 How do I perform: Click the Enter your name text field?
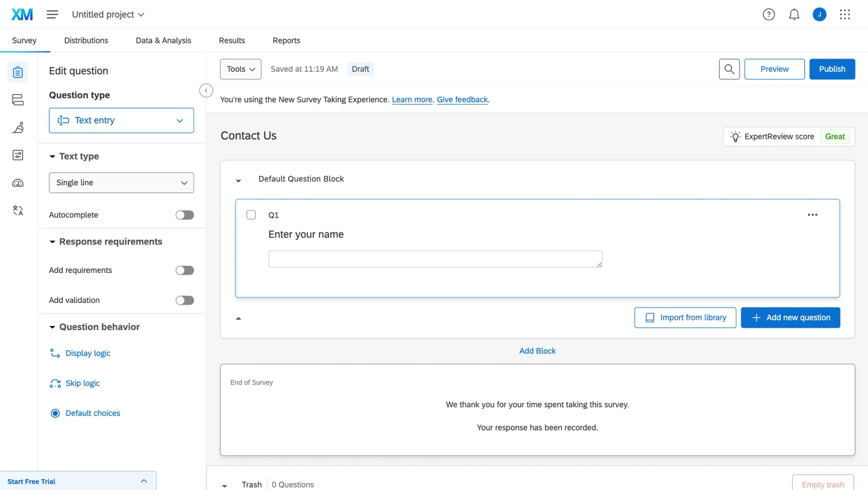click(435, 259)
